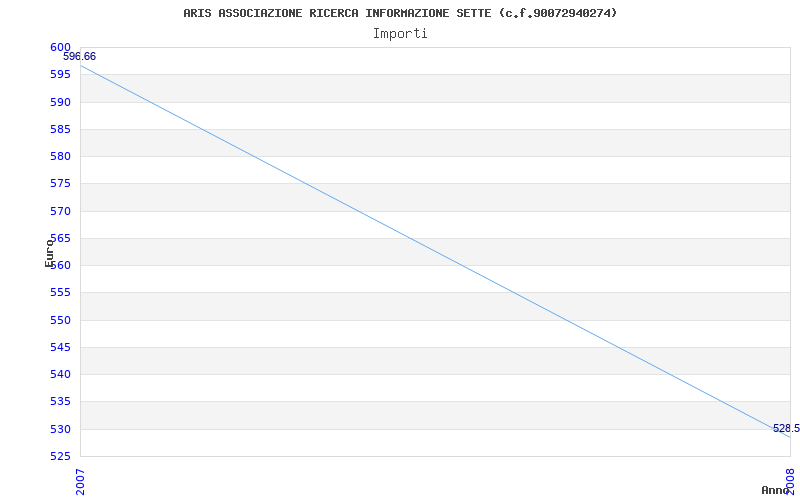Click the 570 y-axis tick label
800x500 pixels.
tap(60, 211)
